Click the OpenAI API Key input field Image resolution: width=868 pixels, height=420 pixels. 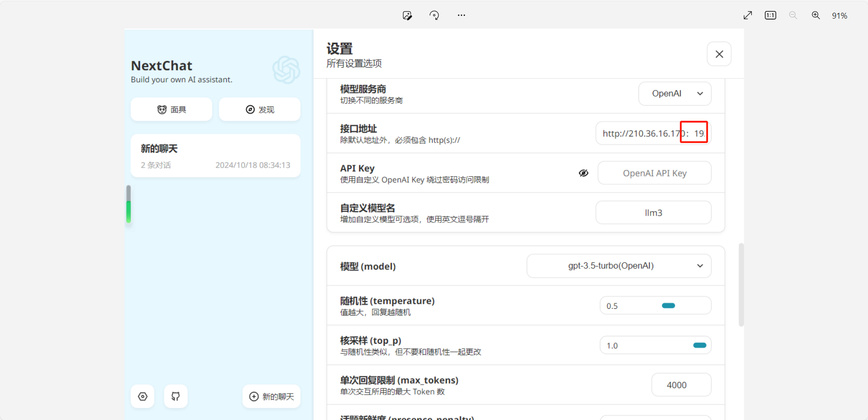654,173
